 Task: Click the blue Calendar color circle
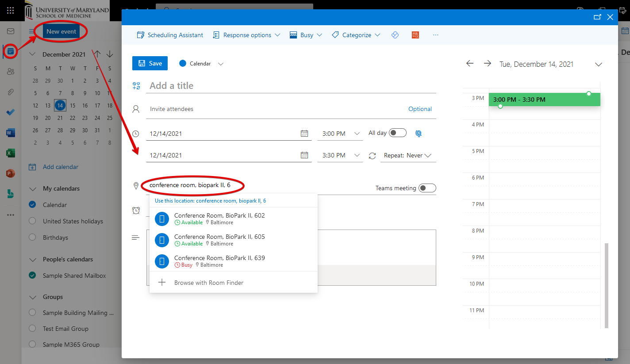click(x=183, y=64)
